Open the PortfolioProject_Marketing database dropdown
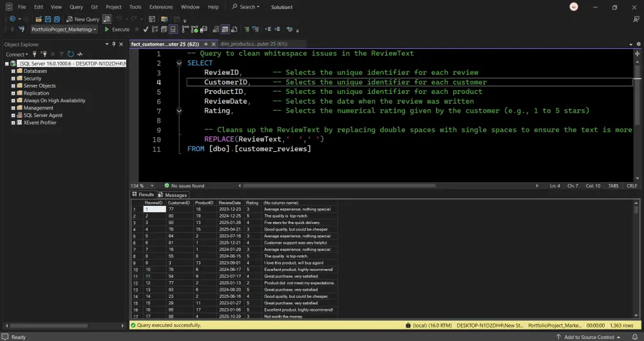 [x=95, y=30]
